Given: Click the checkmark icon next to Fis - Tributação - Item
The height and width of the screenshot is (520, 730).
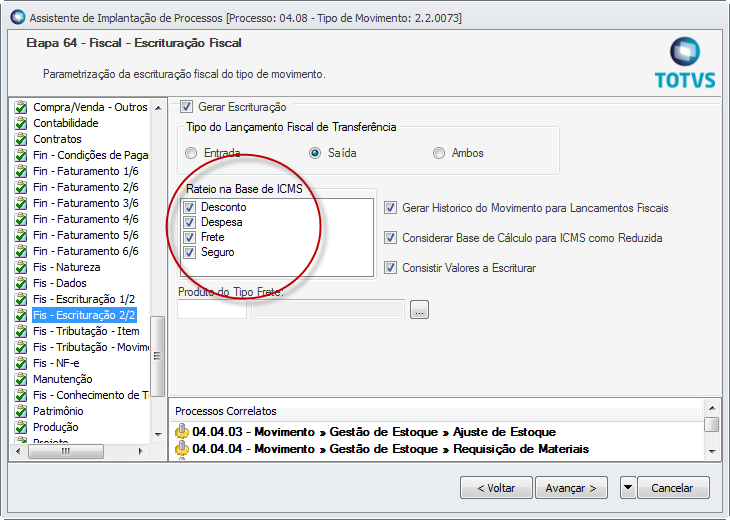Looking at the screenshot, I should [x=20, y=331].
